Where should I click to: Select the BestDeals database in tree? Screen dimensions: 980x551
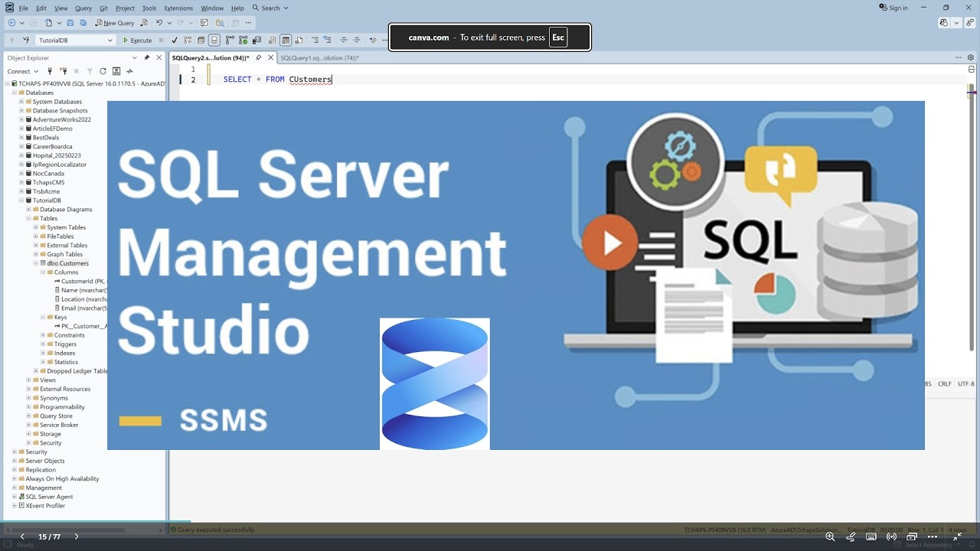click(x=46, y=138)
